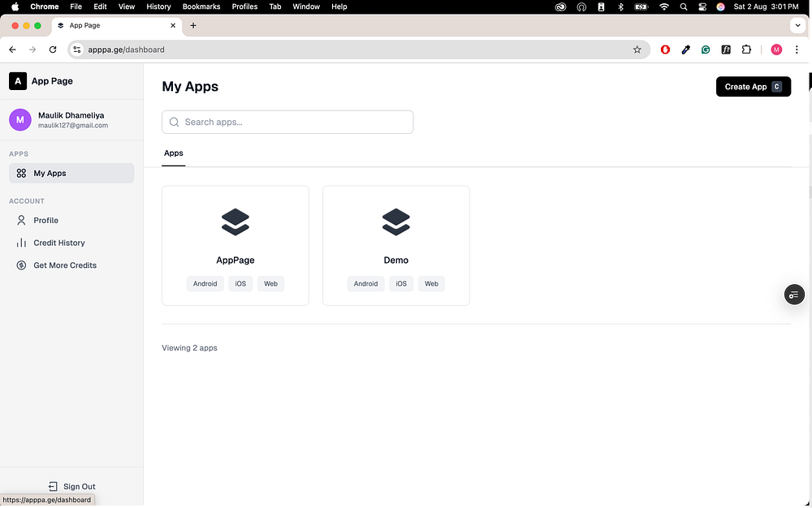Open the Edit menu

100,6
